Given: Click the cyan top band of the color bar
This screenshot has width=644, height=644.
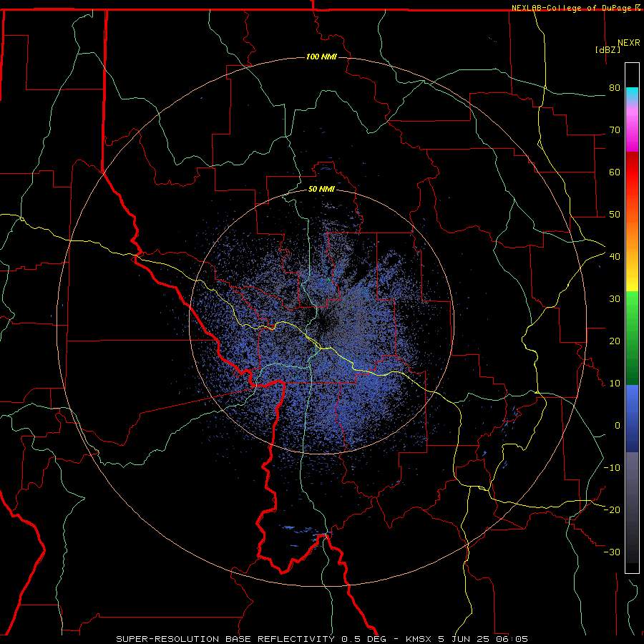Looking at the screenshot, I should click(x=632, y=94).
